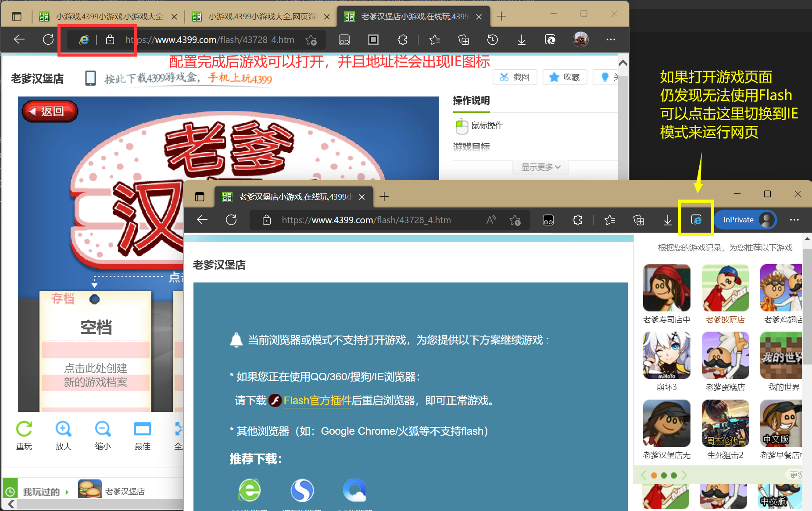
Task: Open profile avatar in rear window
Action: coord(581,39)
